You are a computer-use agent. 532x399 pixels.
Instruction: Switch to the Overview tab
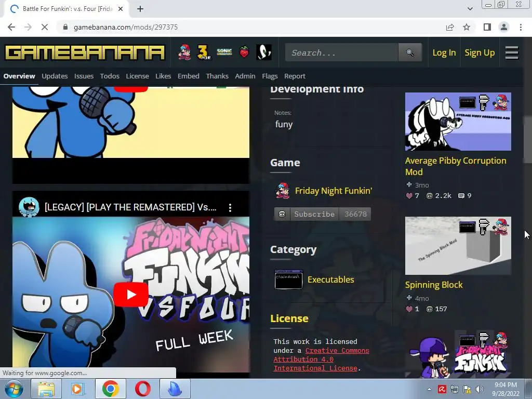19,76
